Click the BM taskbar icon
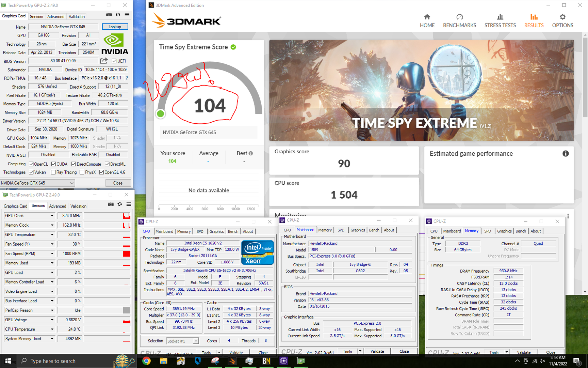 (266, 361)
